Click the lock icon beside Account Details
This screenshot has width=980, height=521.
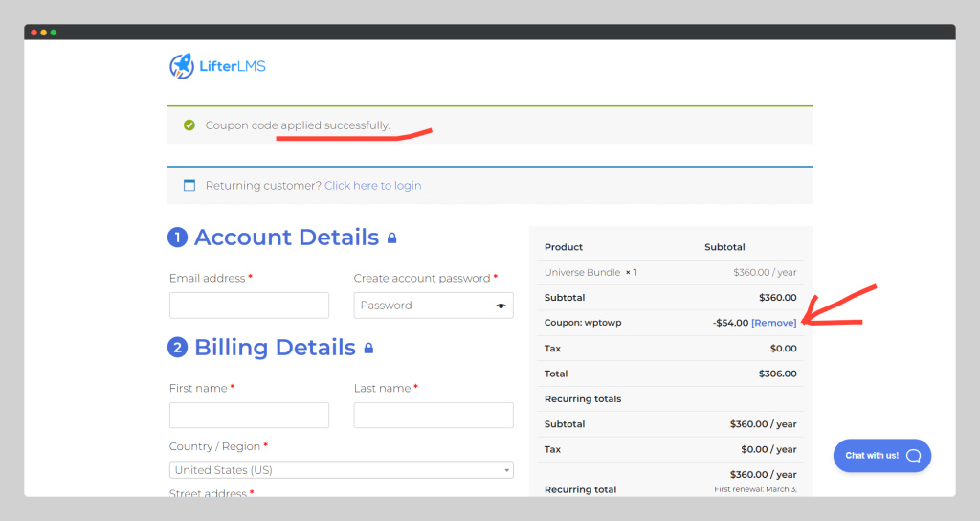[x=391, y=238]
